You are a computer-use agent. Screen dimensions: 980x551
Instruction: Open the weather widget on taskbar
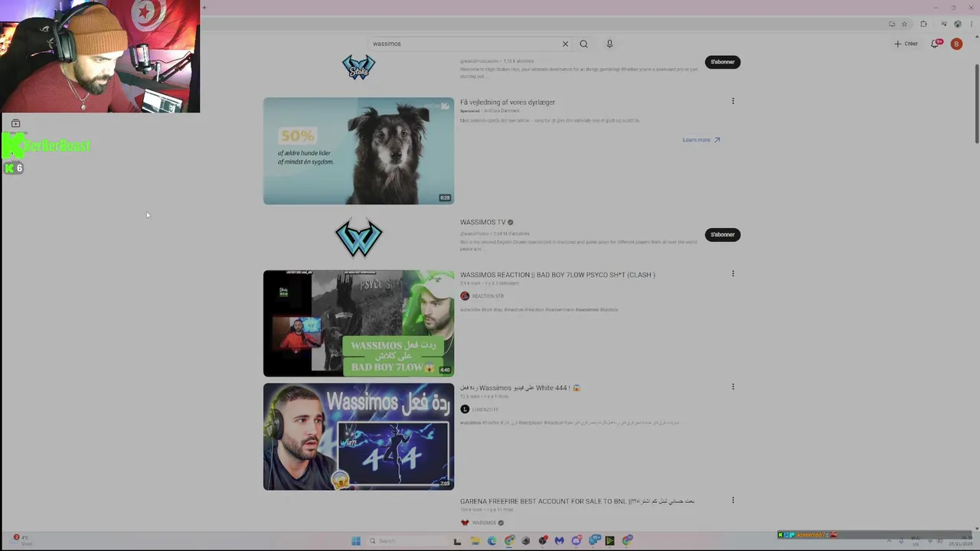tap(21, 540)
